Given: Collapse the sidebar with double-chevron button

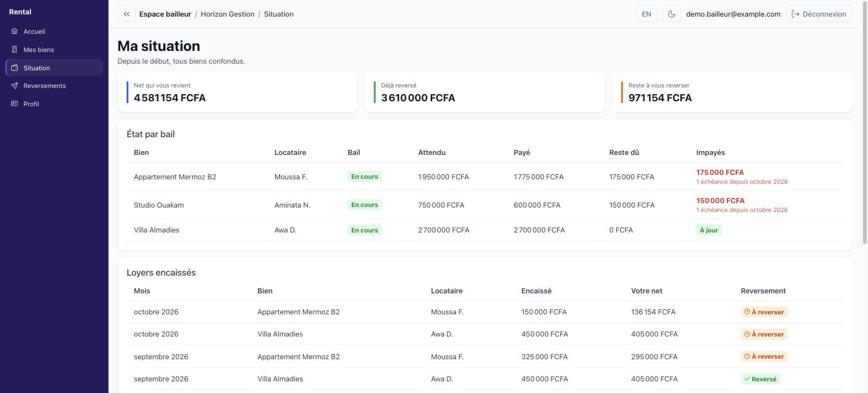Looking at the screenshot, I should point(126,14).
